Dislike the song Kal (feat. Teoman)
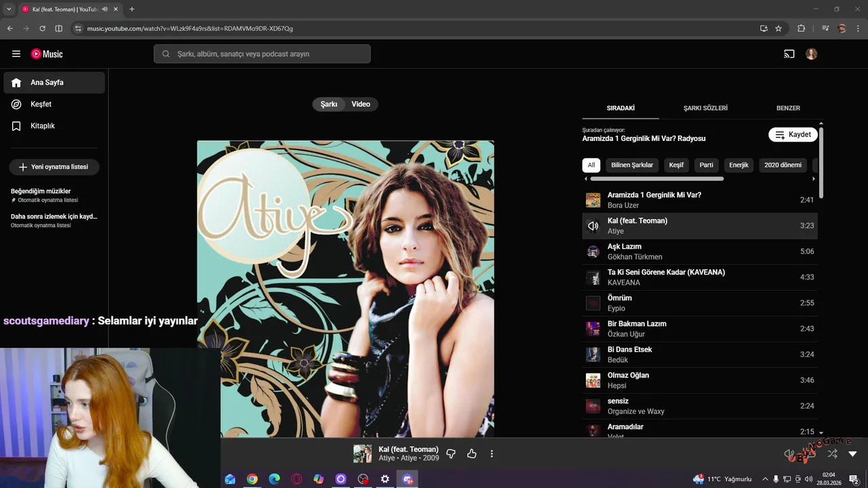Image resolution: width=868 pixels, height=488 pixels. point(451,453)
